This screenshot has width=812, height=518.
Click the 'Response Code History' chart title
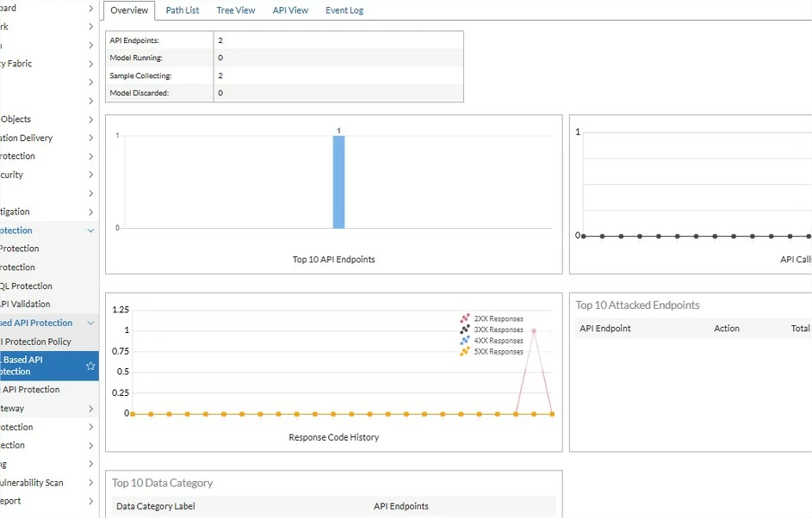pos(334,437)
